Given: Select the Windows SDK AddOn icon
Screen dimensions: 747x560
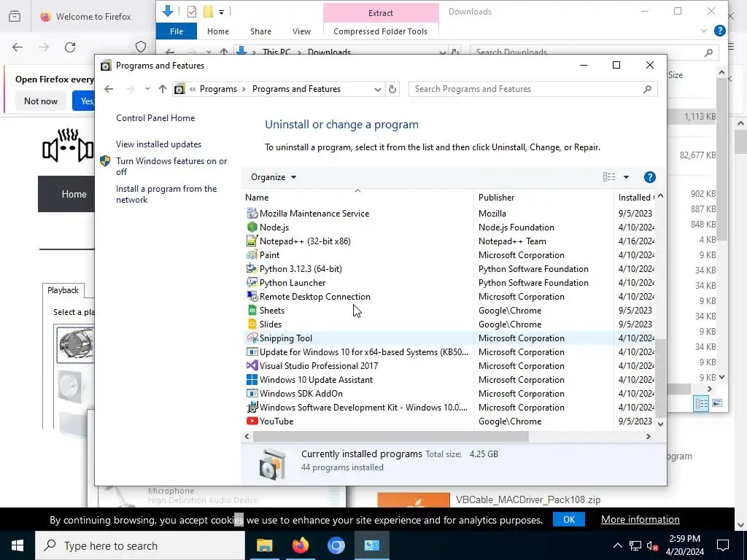Looking at the screenshot, I should 252,393.
